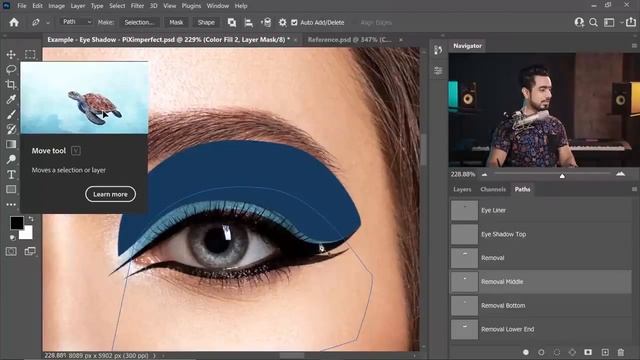Image resolution: width=640 pixels, height=360 pixels.
Task: Select the Eye Liner path
Action: click(x=541, y=210)
